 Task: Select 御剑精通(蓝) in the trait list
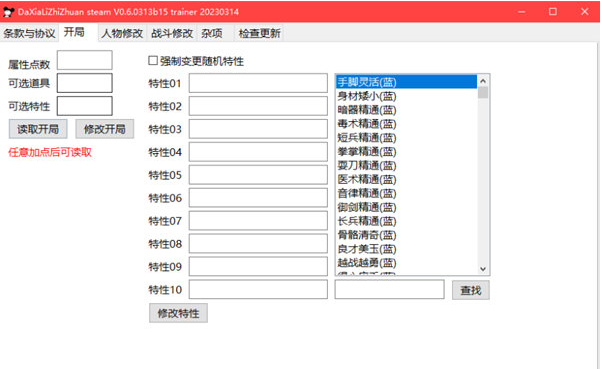(x=406, y=207)
